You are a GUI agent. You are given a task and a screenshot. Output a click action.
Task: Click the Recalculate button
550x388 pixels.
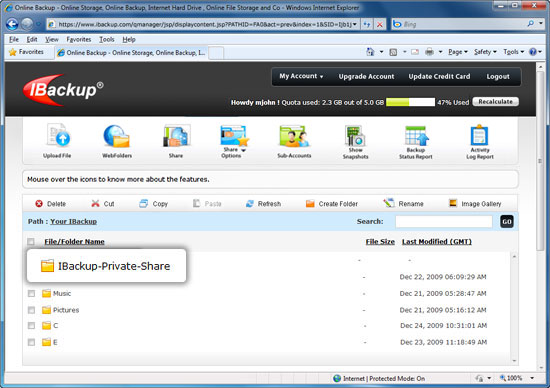click(495, 102)
